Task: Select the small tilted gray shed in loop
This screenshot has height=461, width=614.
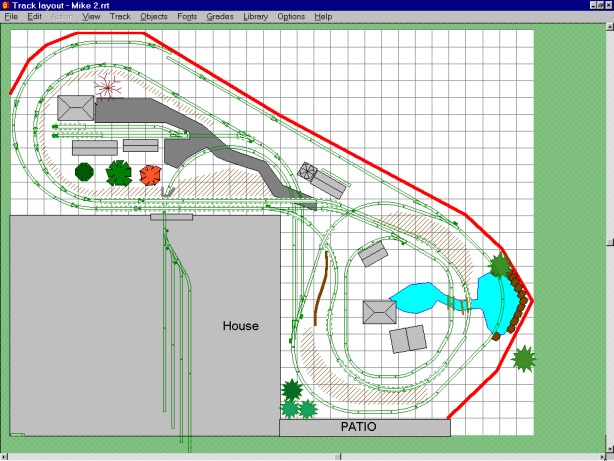Action: [x=373, y=254]
